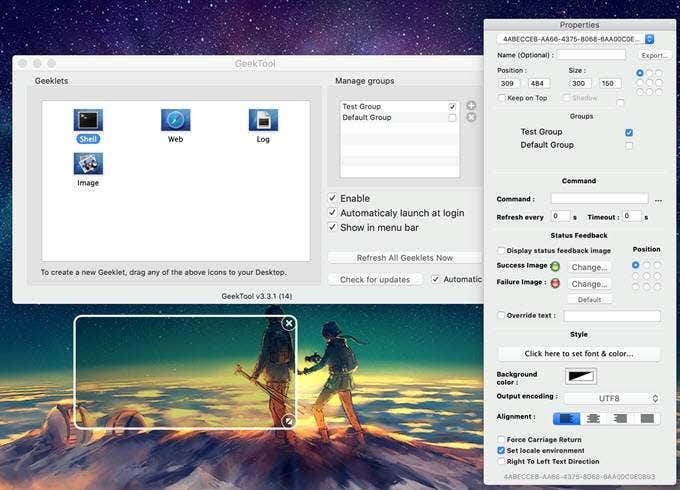The height and width of the screenshot is (490, 680).
Task: Uncheck the Enable checkbox
Action: click(333, 198)
